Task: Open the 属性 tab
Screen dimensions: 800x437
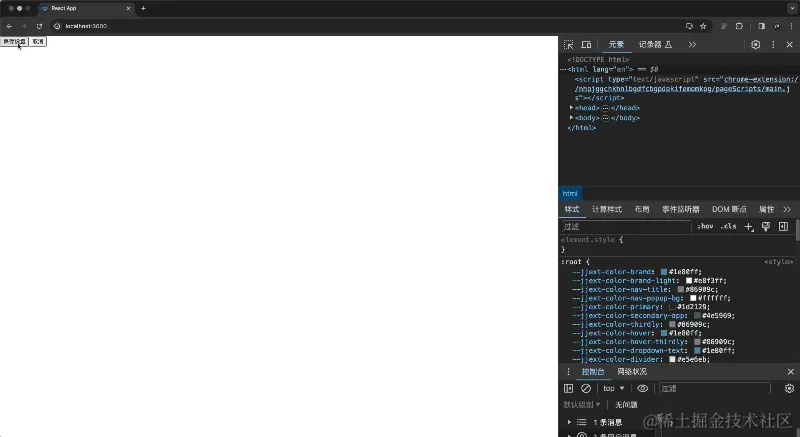Action: pos(766,210)
